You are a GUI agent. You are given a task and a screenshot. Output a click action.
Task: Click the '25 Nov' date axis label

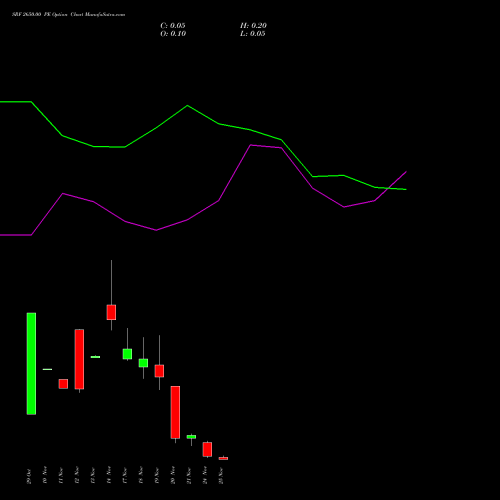pyautogui.click(x=221, y=475)
